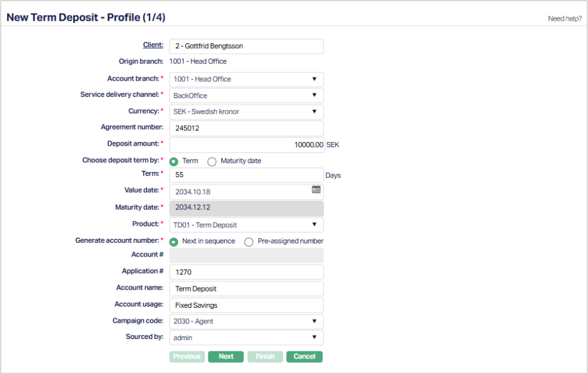Viewport: 588px width, 374px height.
Task: Select Pre-assigned number radio option
Action: tap(249, 241)
